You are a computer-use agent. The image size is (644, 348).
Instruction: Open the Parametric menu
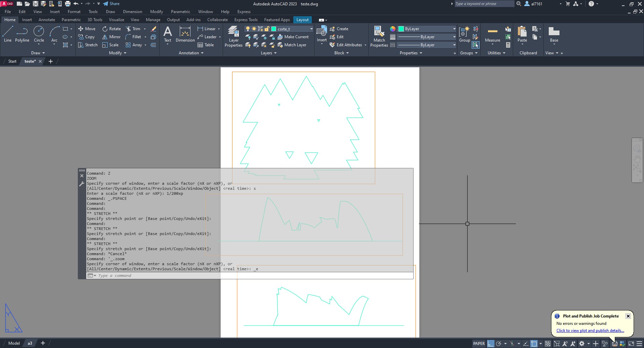(x=180, y=12)
